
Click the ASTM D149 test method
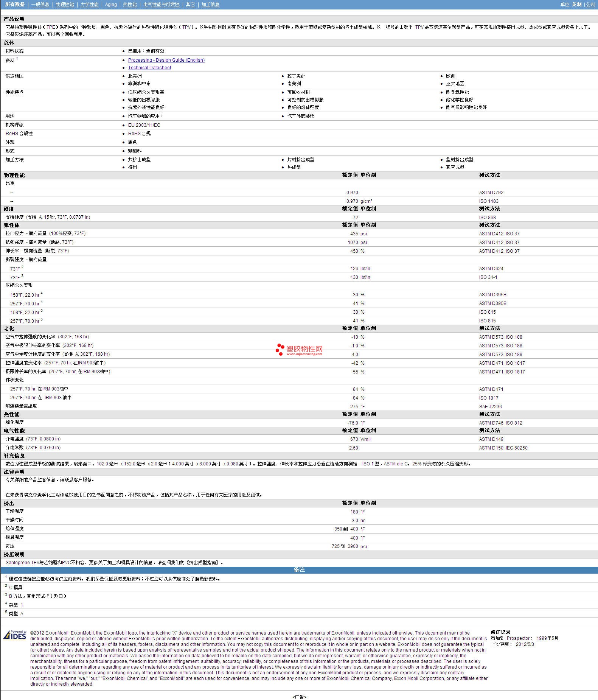click(x=491, y=439)
